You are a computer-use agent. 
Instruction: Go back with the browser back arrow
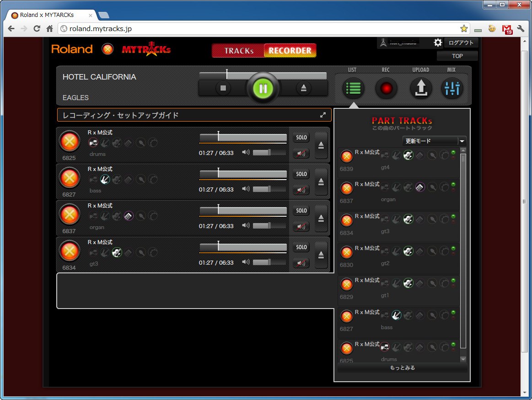click(11, 28)
